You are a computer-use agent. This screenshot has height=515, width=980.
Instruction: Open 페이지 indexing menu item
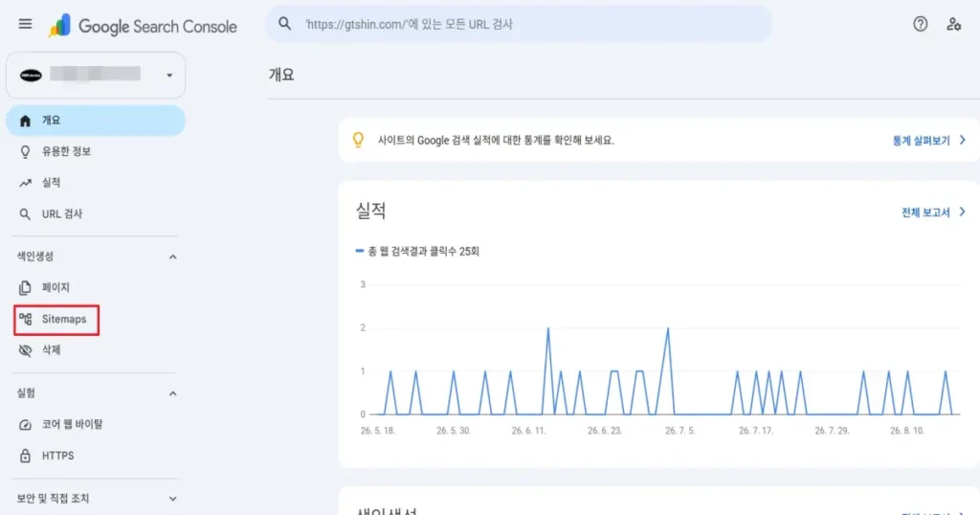click(x=96, y=287)
